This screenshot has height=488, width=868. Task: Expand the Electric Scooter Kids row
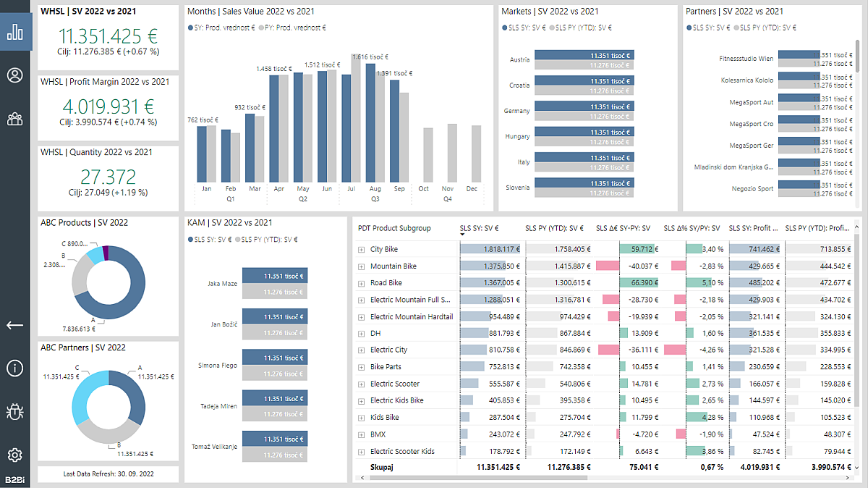(360, 450)
